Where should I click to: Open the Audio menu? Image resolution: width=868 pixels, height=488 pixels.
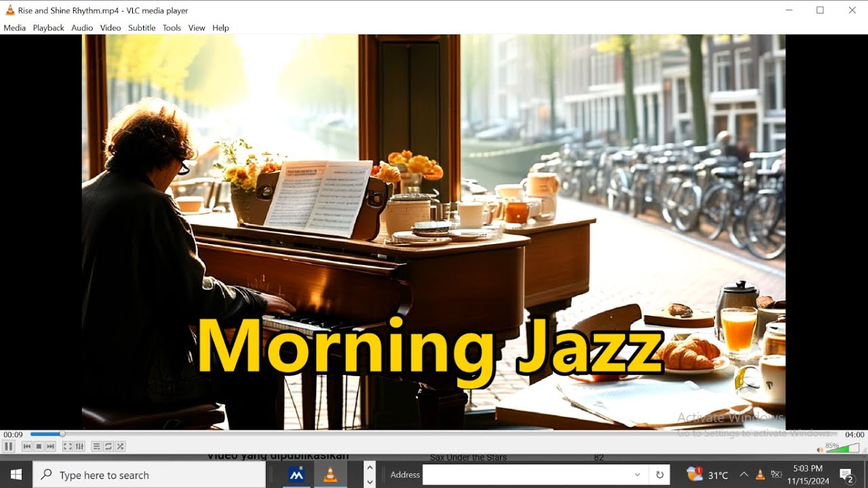tap(82, 28)
